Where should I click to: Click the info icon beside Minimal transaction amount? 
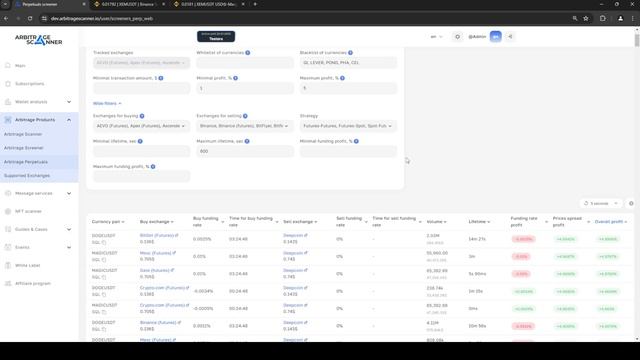tap(161, 78)
